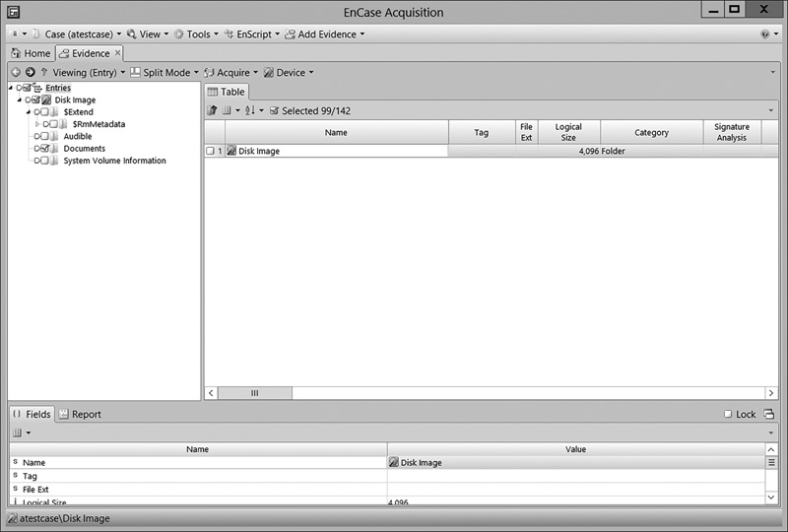Viewport: 788px width, 532px height.
Task: Click the go-to-parent icon in Table toolbar
Action: 213,110
